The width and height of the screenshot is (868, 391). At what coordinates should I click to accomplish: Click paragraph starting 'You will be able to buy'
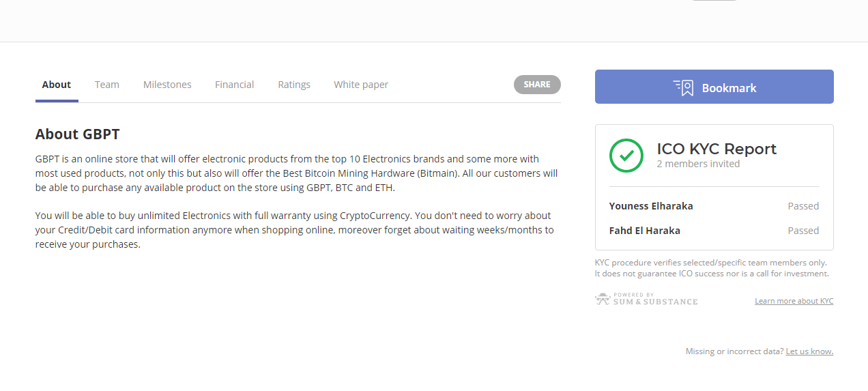click(295, 230)
